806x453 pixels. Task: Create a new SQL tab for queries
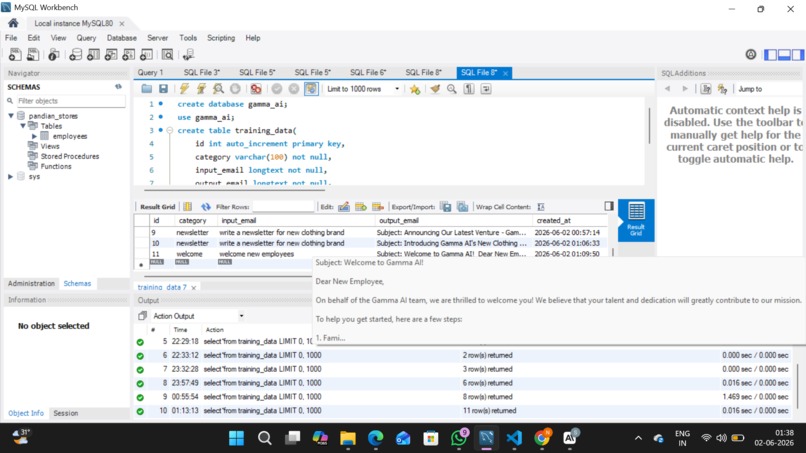tap(15, 55)
